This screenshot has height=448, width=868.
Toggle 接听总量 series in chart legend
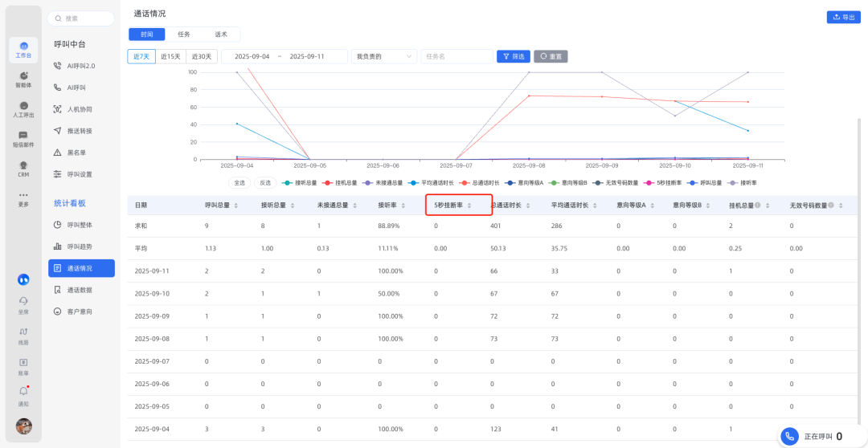[301, 182]
